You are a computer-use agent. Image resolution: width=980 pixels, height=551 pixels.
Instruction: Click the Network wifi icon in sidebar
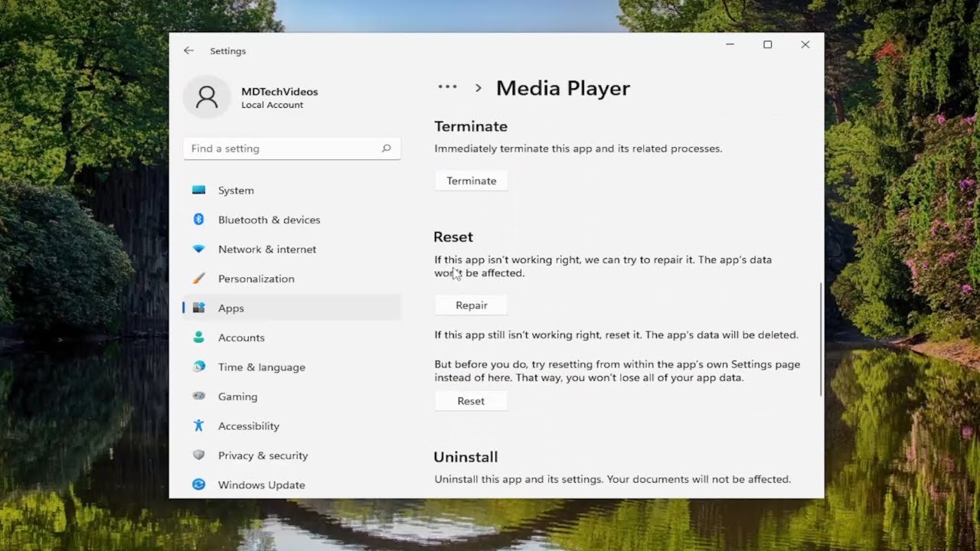pos(199,249)
